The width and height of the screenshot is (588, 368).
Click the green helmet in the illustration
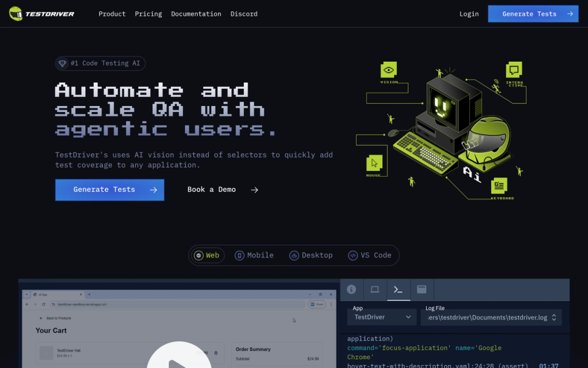(x=487, y=141)
